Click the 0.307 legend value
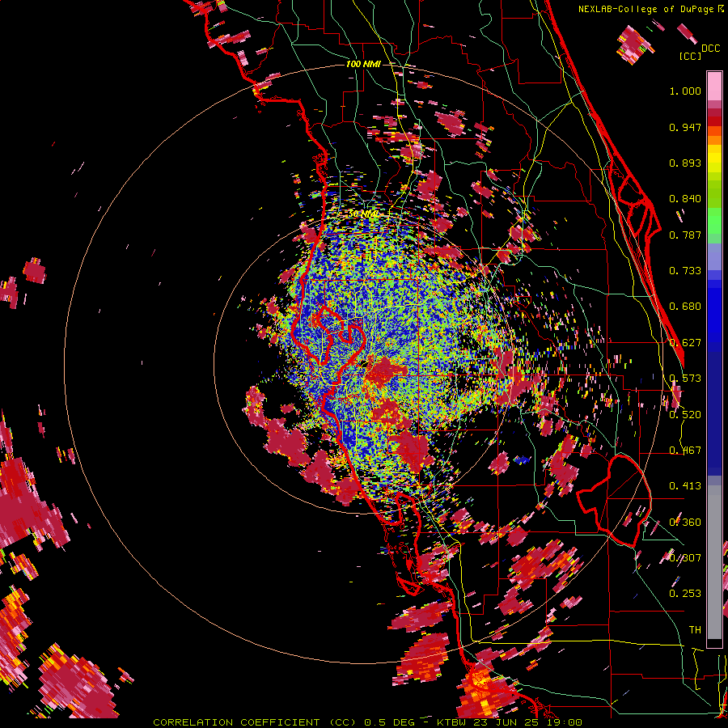The height and width of the screenshot is (728, 728). pos(685,557)
